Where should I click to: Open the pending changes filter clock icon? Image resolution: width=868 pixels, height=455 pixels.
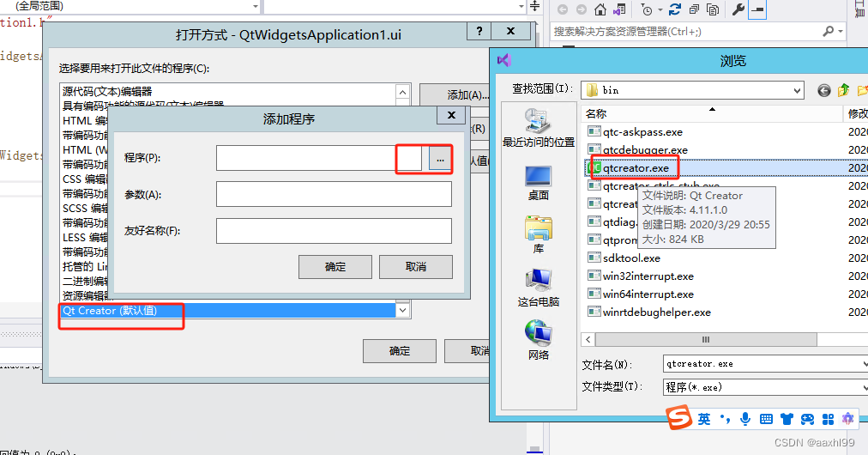[x=646, y=9]
